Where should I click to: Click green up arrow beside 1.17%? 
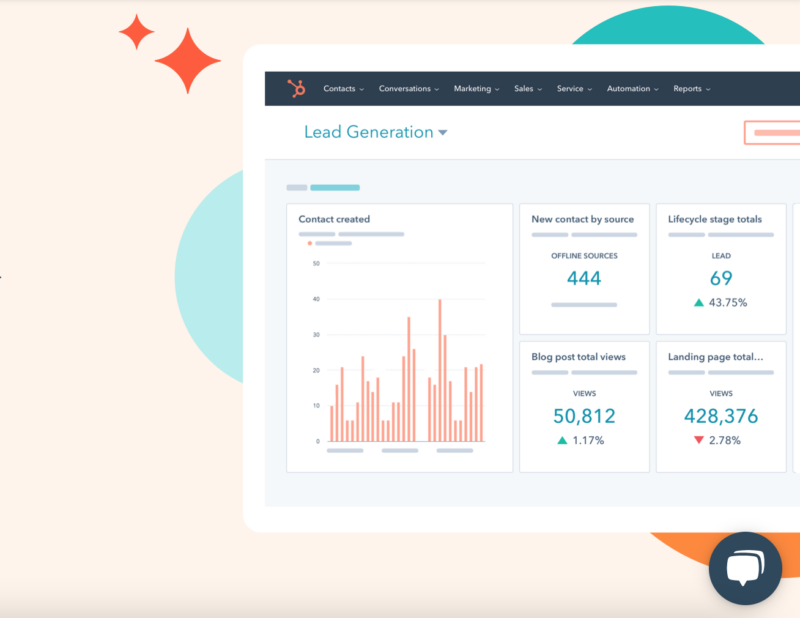click(x=562, y=440)
